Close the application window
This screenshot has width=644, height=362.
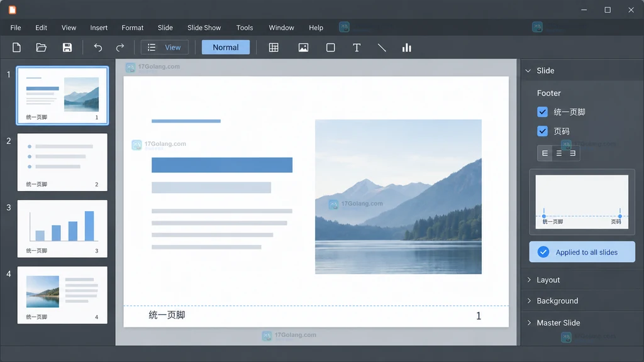631,10
